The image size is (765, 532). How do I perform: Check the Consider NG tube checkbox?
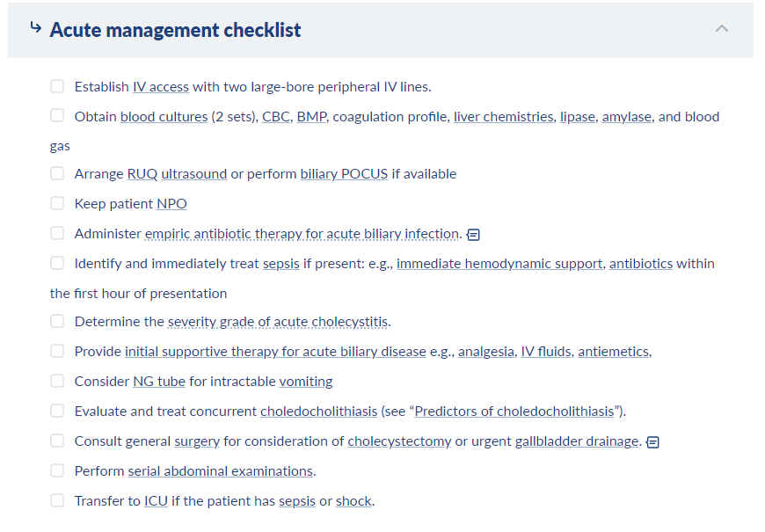pyautogui.click(x=57, y=381)
